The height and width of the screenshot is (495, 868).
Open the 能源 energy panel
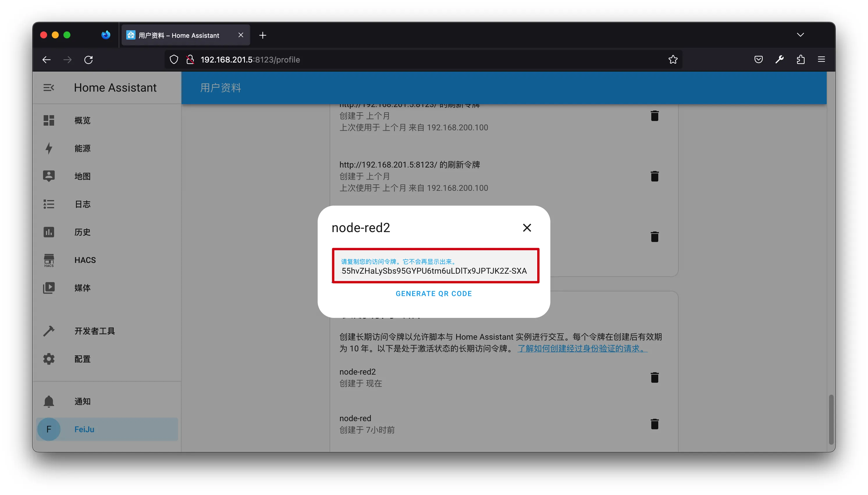pyautogui.click(x=107, y=148)
